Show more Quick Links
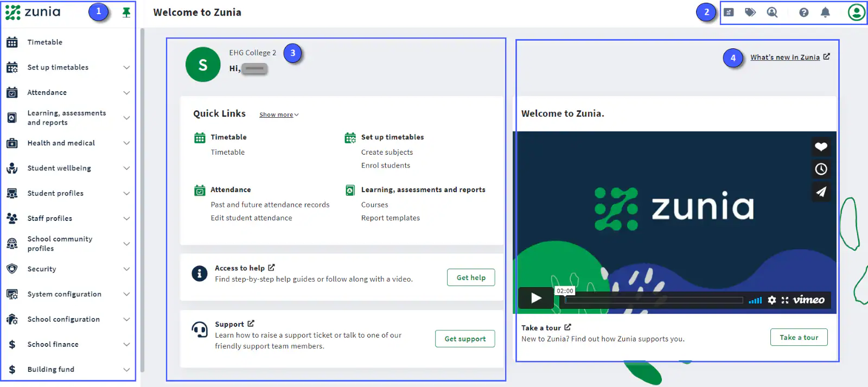Screen dimensions: 868x387 279,115
